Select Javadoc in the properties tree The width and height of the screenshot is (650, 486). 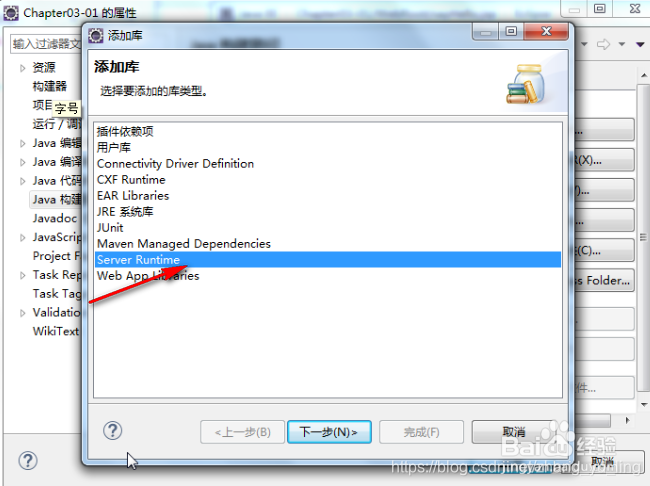coord(55,219)
